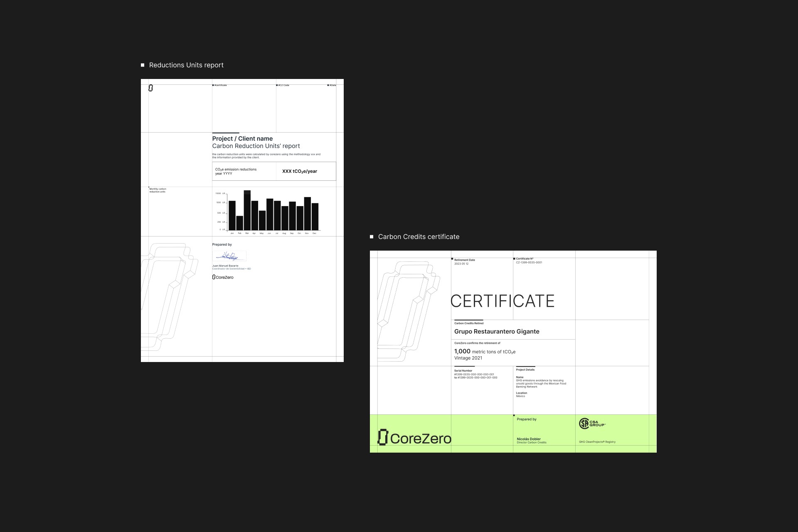Click the 'Nicolás Dobler' name in footer

coord(528,439)
